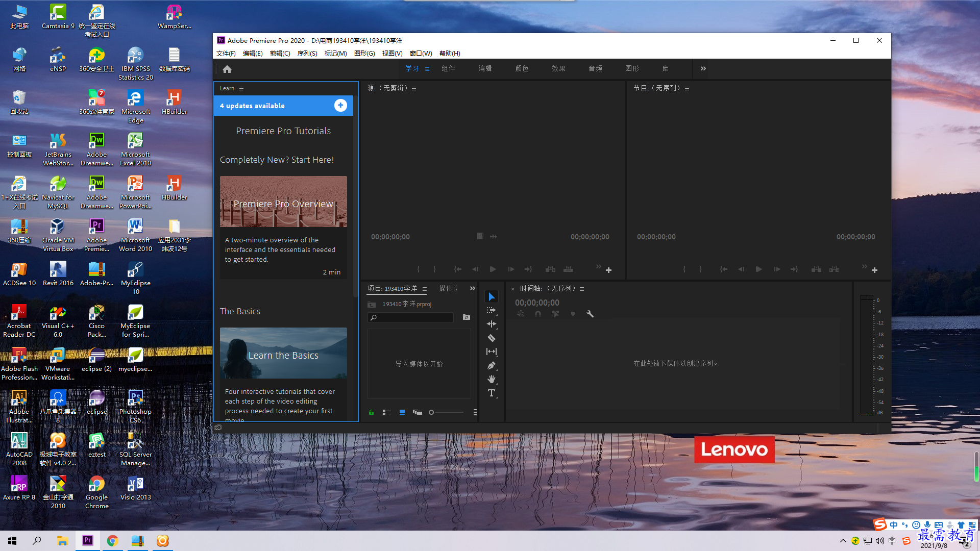Image resolution: width=980 pixels, height=551 pixels.
Task: Click Insert button in Source monitor
Action: (550, 269)
